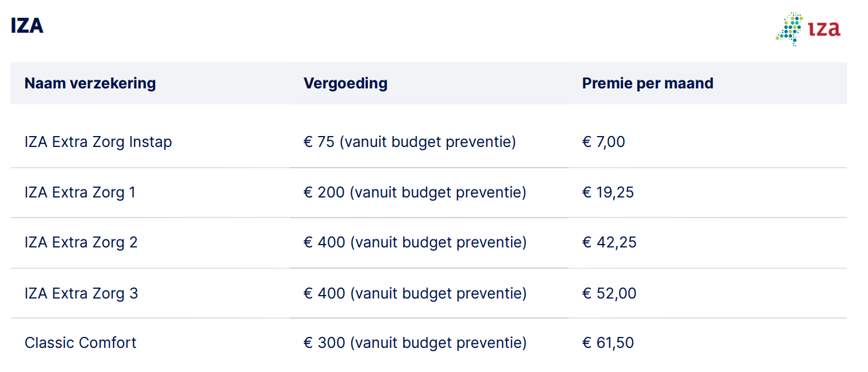The height and width of the screenshot is (372, 868).
Task: Click the Naam verzekering column header
Action: (x=90, y=83)
